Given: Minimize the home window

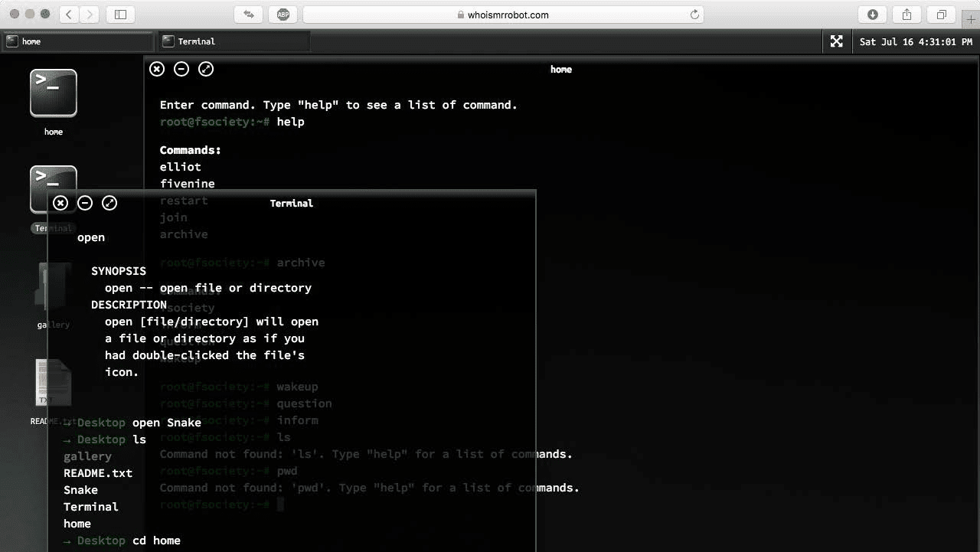Looking at the screenshot, I should (181, 69).
